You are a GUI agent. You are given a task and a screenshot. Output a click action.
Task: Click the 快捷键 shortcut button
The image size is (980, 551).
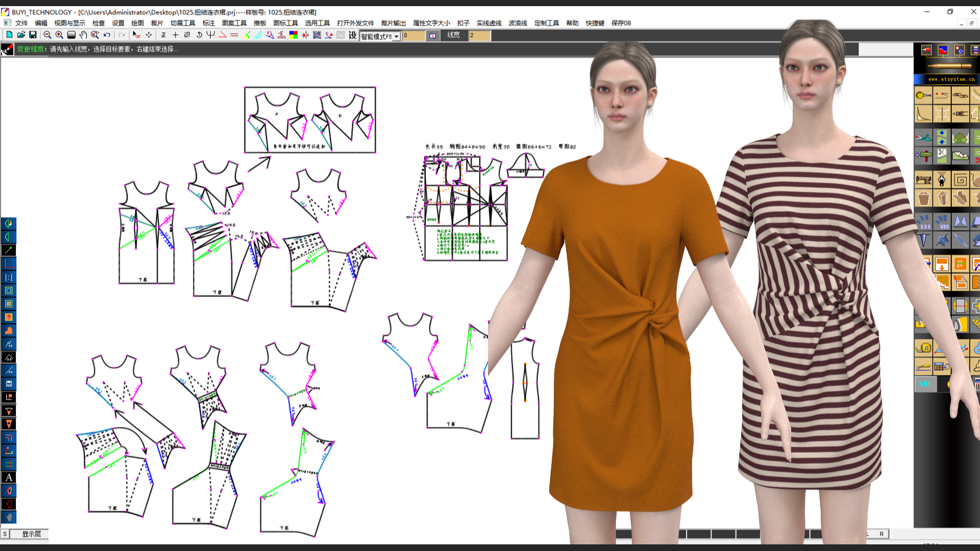[x=595, y=23]
